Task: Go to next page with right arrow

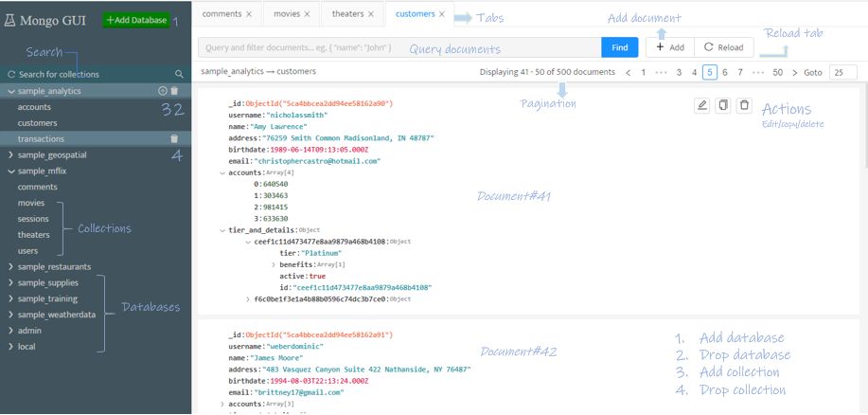Action: tap(795, 73)
